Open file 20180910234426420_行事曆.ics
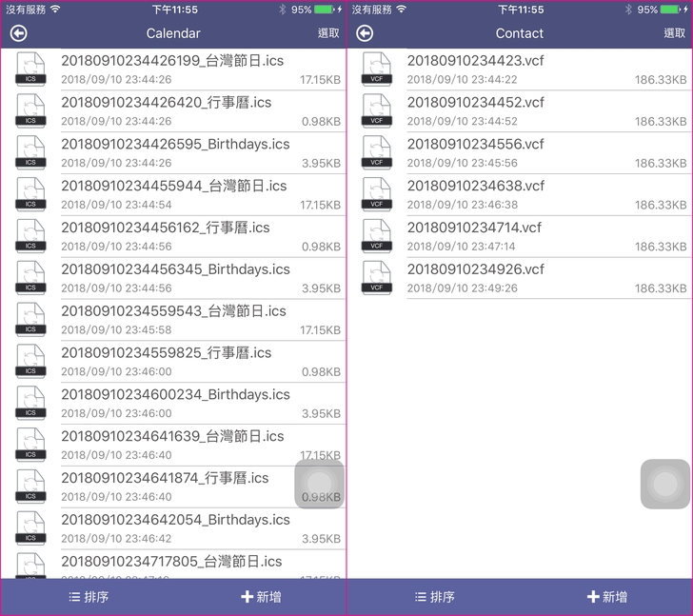This screenshot has height=616, width=693. pos(173,110)
